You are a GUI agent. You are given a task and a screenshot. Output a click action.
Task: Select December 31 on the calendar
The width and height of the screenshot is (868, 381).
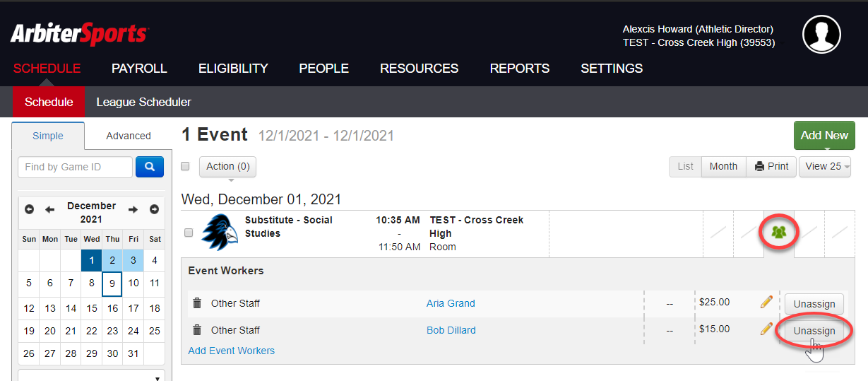point(133,353)
